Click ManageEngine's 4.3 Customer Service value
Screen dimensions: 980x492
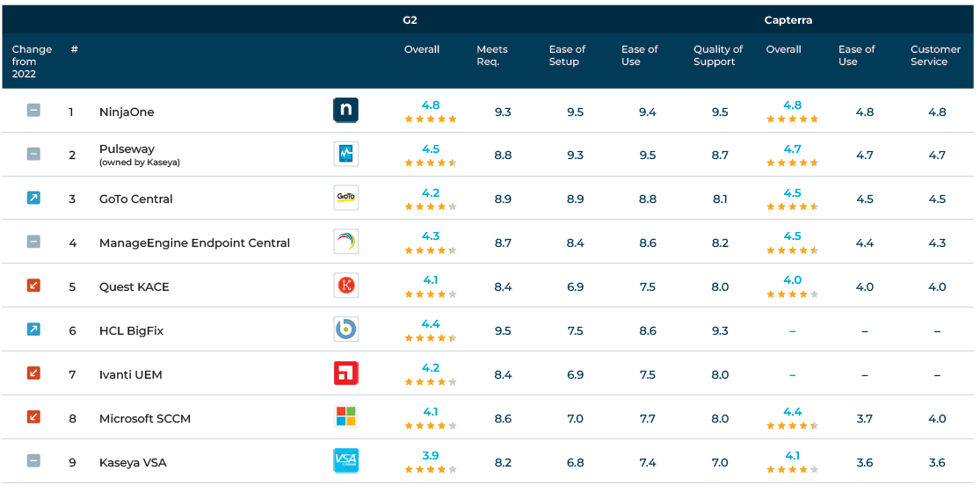click(x=937, y=242)
